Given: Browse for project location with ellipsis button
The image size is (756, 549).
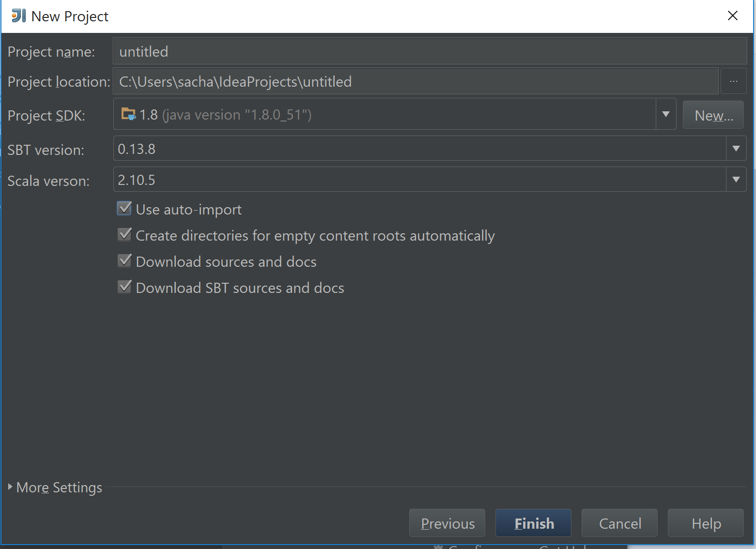Looking at the screenshot, I should tap(734, 81).
